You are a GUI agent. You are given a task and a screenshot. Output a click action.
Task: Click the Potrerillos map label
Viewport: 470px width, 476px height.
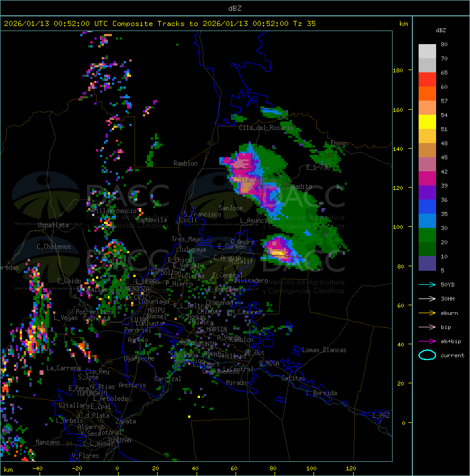coord(94,312)
